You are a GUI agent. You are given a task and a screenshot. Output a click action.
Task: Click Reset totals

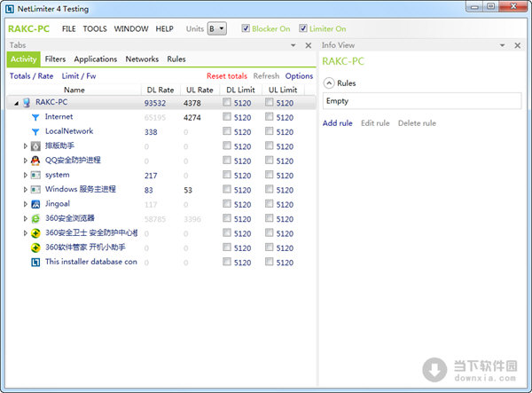227,76
